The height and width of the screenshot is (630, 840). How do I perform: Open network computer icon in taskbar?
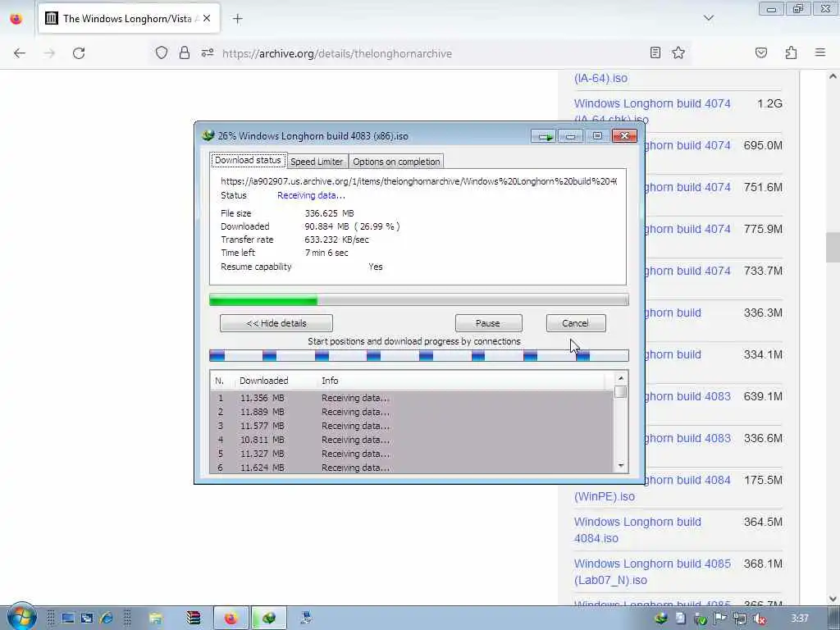[x=307, y=619]
